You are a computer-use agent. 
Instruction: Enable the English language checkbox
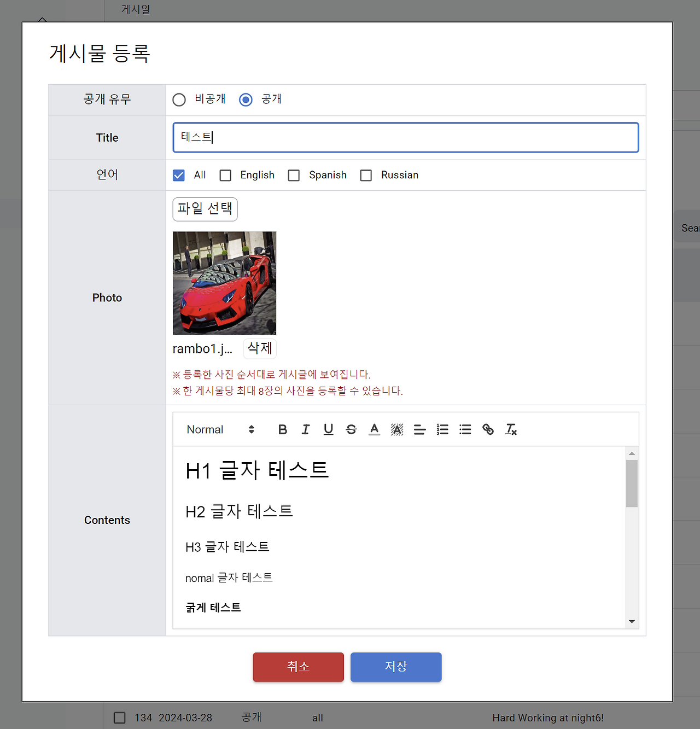tap(225, 175)
